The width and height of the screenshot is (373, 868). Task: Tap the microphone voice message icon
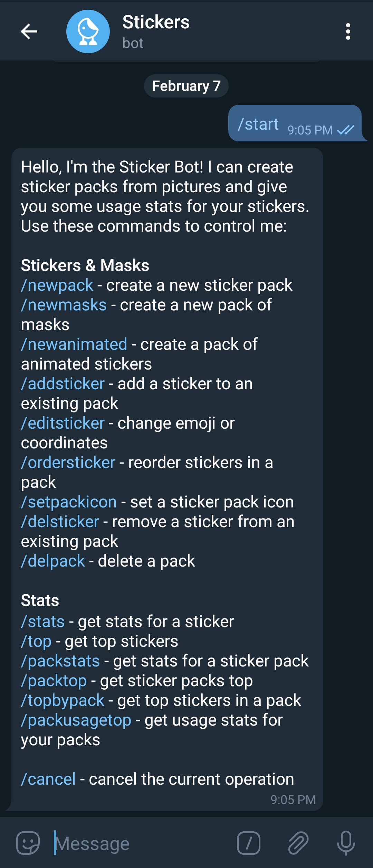tap(346, 843)
